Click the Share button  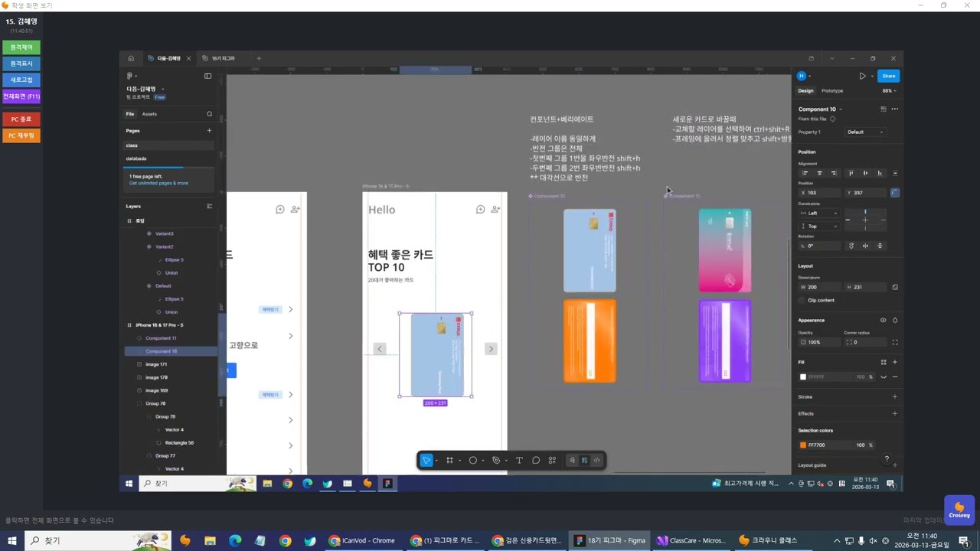[x=888, y=76]
